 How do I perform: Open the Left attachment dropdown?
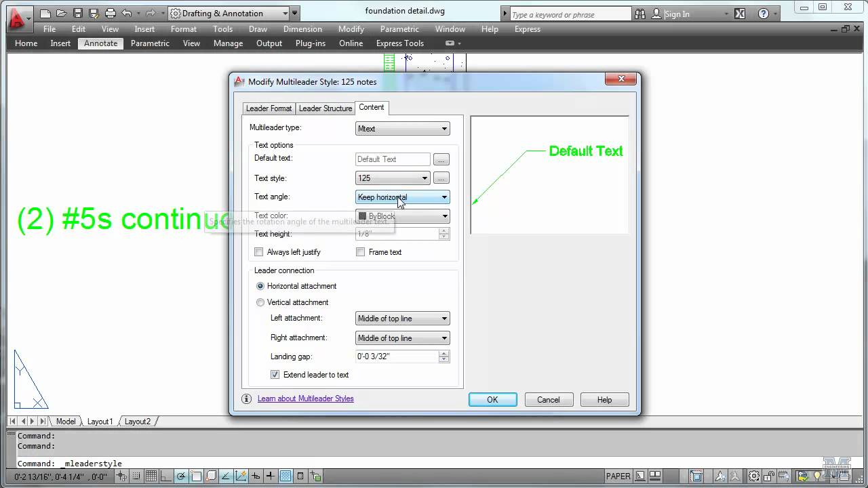[x=402, y=319]
